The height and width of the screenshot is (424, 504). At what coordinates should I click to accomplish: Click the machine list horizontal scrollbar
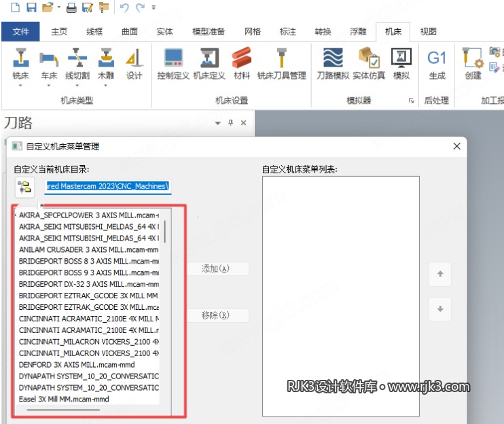point(63,410)
